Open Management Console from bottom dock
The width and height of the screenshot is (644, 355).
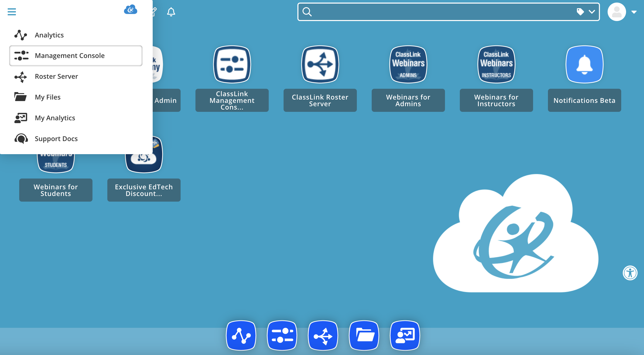[282, 336]
